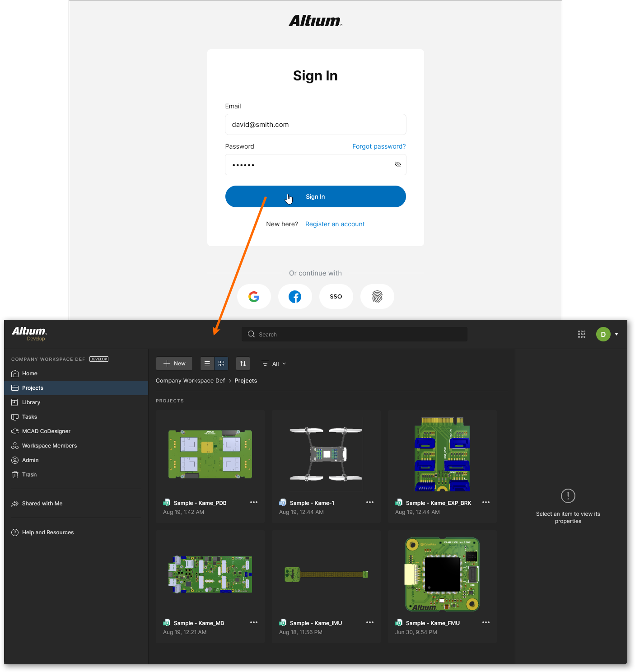Switch to grid view

(x=221, y=364)
